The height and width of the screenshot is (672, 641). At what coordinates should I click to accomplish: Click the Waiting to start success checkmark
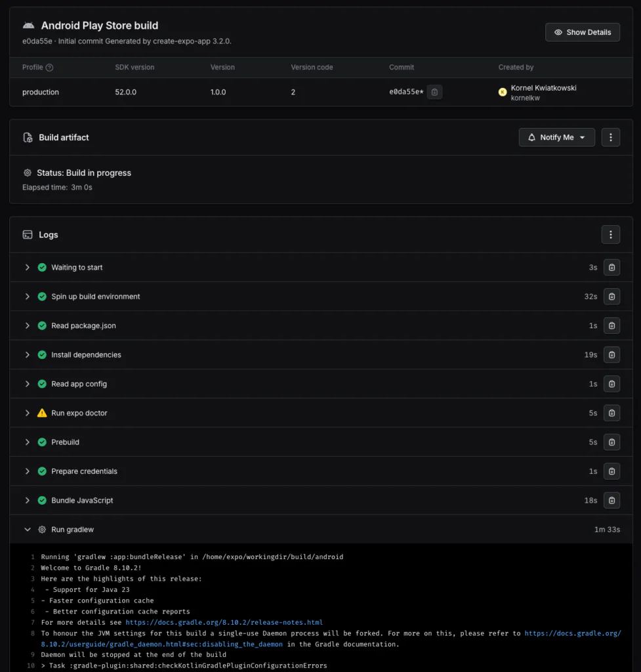[x=42, y=268]
